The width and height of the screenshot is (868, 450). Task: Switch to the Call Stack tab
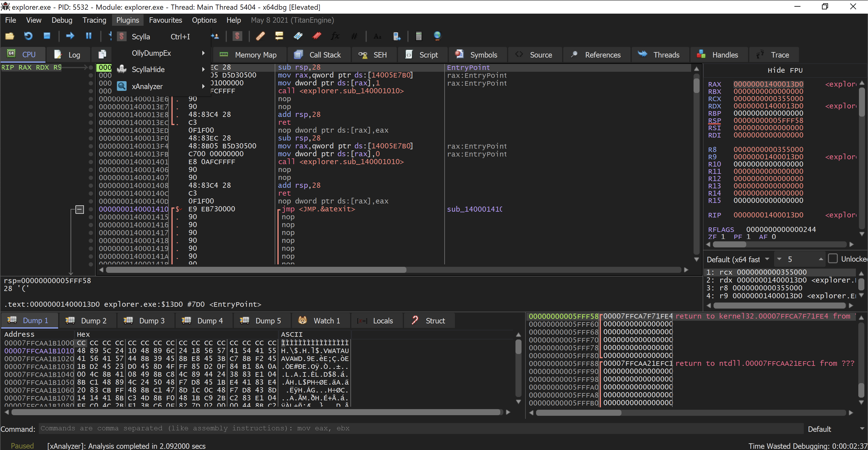click(x=318, y=55)
